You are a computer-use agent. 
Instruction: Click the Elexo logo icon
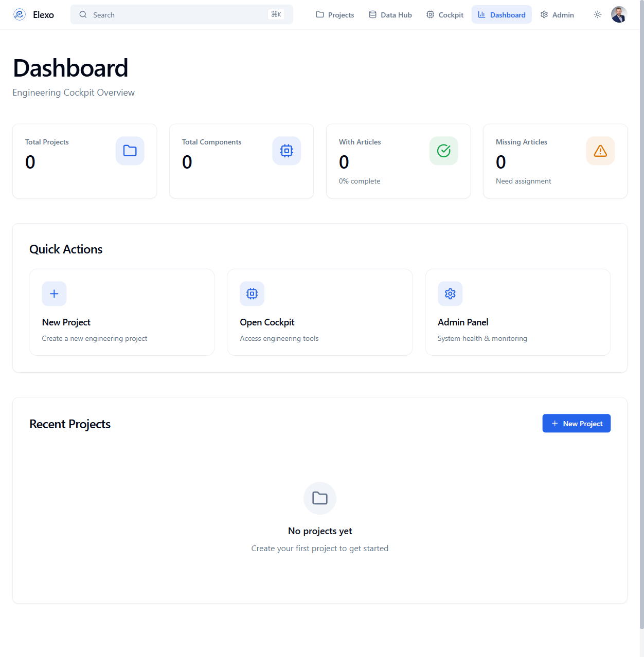pos(20,15)
